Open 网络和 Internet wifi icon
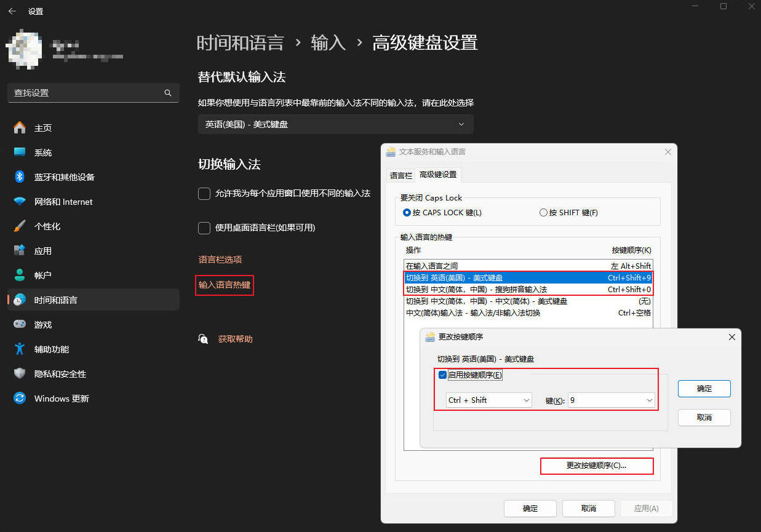Screen dimensions: 761x532 20,202
